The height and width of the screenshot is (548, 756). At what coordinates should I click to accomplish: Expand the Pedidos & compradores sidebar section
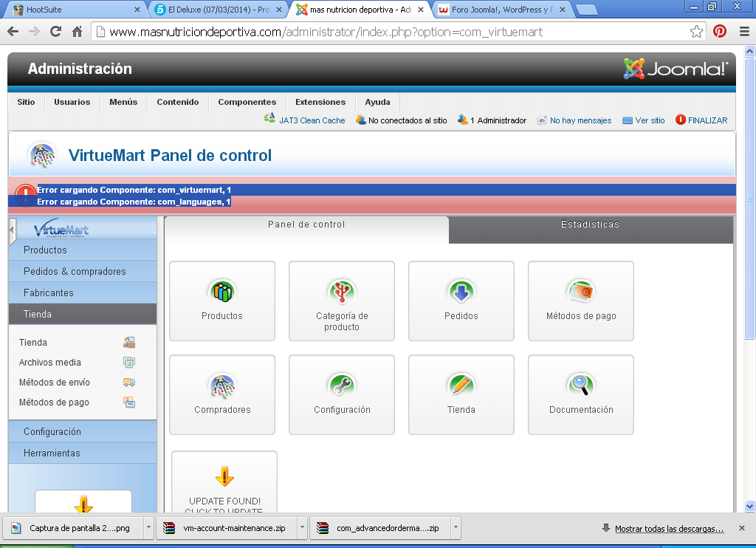coord(83,271)
